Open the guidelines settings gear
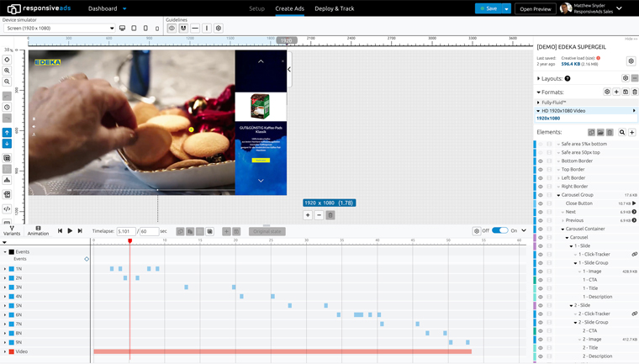The width and height of the screenshot is (639, 364). coord(219,28)
